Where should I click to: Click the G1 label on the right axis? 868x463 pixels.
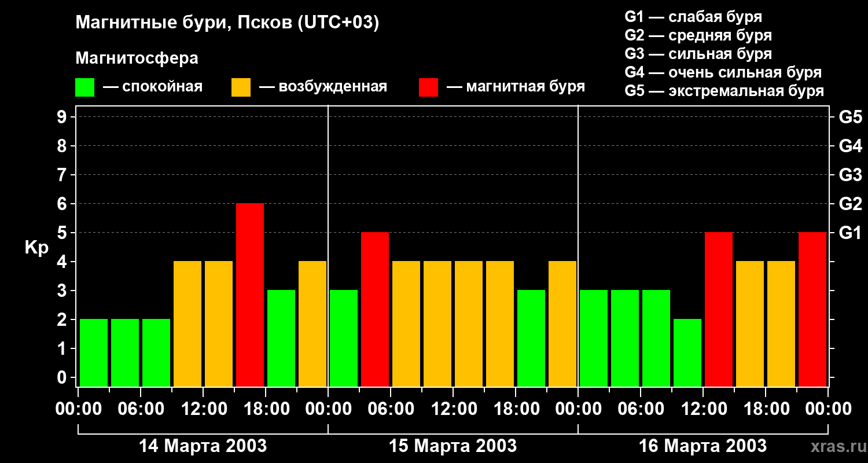tap(850, 233)
